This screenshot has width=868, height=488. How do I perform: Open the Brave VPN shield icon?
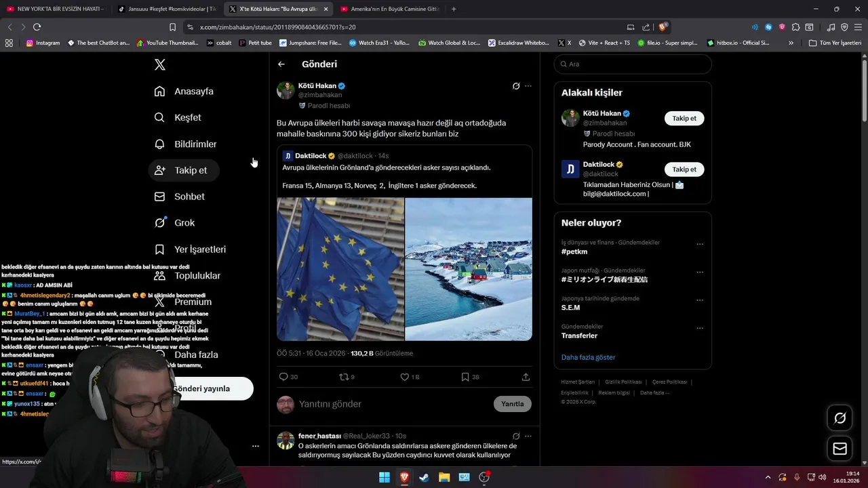pos(844,27)
